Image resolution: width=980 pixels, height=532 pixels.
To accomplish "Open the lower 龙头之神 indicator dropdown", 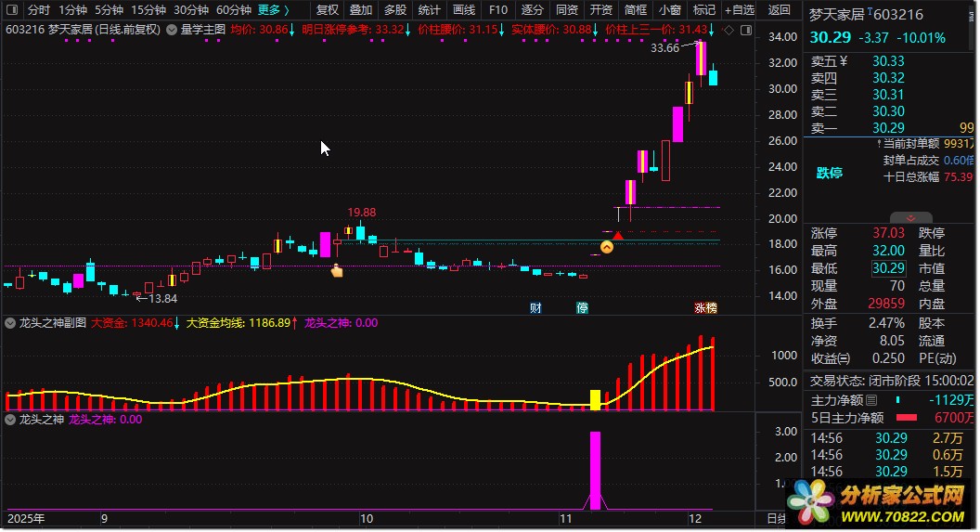I will [x=10, y=420].
